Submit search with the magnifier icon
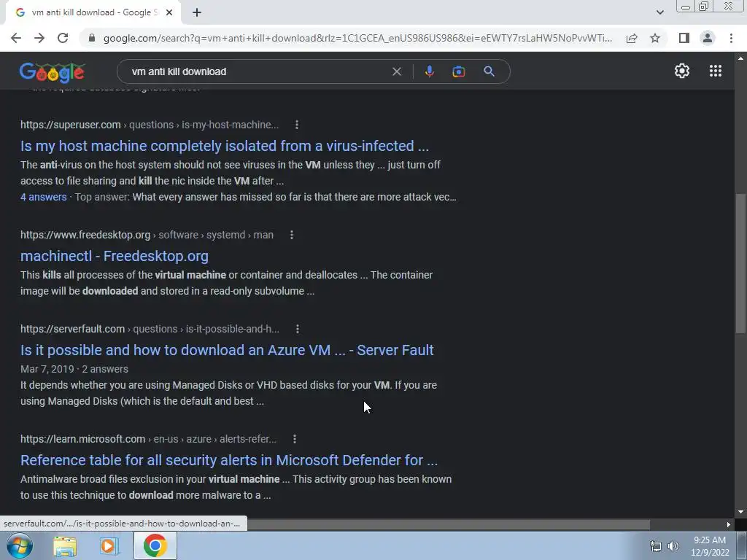Image resolution: width=747 pixels, height=560 pixels. click(489, 71)
